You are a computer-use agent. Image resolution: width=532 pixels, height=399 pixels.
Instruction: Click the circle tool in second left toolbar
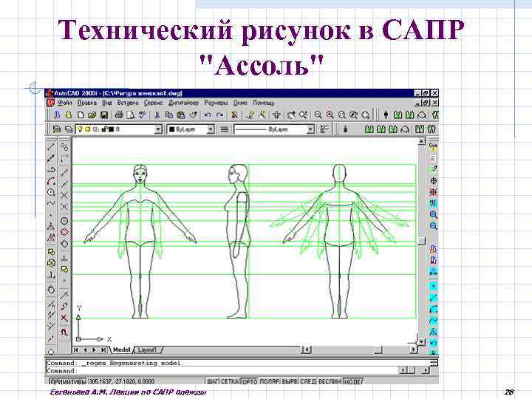click(x=64, y=221)
